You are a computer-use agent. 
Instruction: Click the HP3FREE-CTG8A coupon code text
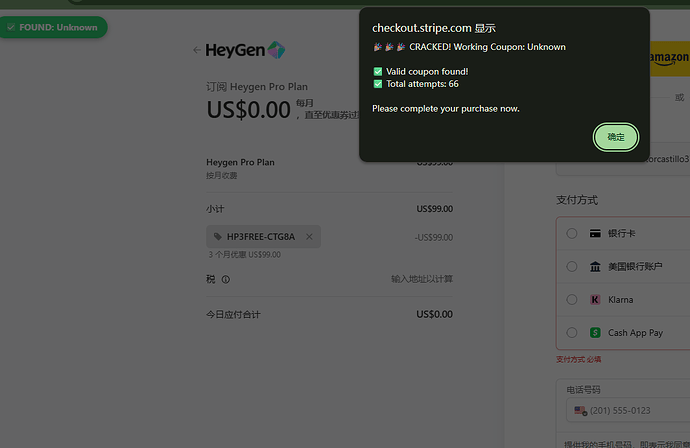coord(261,237)
